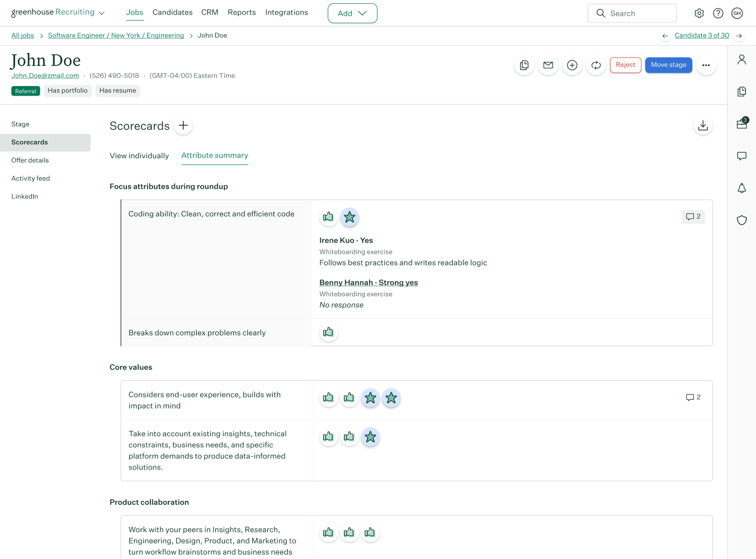The image size is (756, 559).
Task: Add a new scorecard with plus icon
Action: 183,126
